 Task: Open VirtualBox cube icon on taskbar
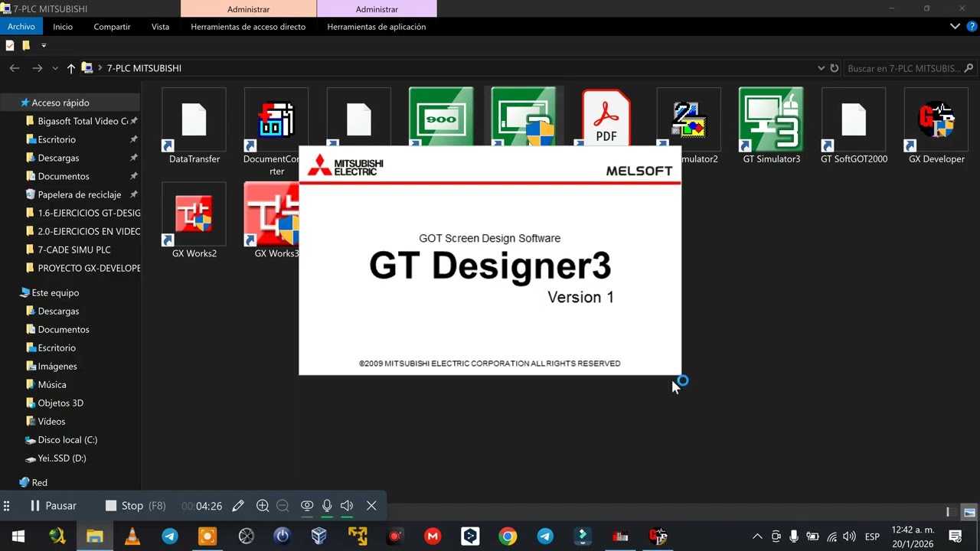point(319,536)
